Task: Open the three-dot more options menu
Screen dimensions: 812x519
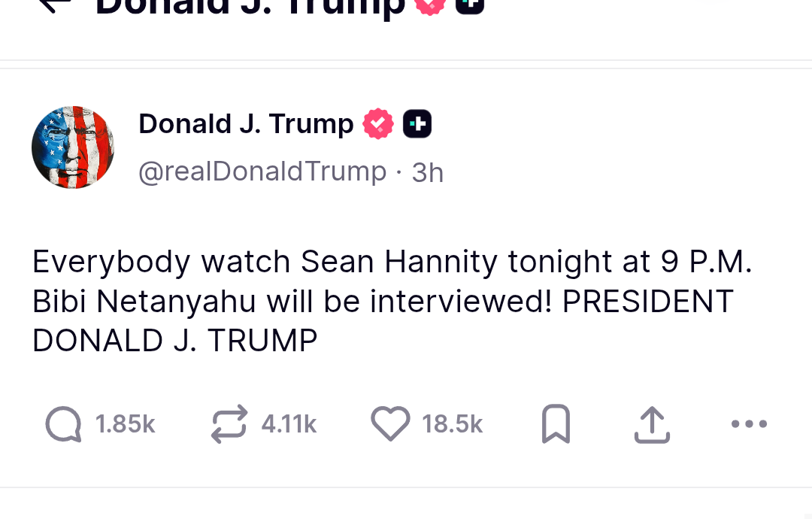Action: click(x=749, y=424)
